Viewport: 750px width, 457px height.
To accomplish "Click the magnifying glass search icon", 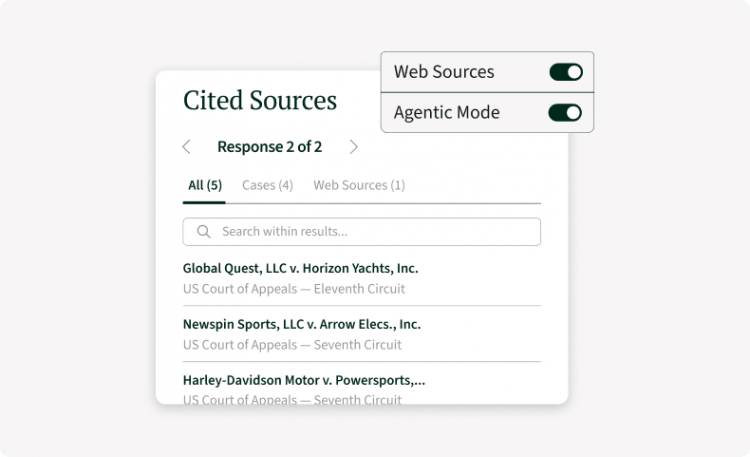I will (x=204, y=232).
